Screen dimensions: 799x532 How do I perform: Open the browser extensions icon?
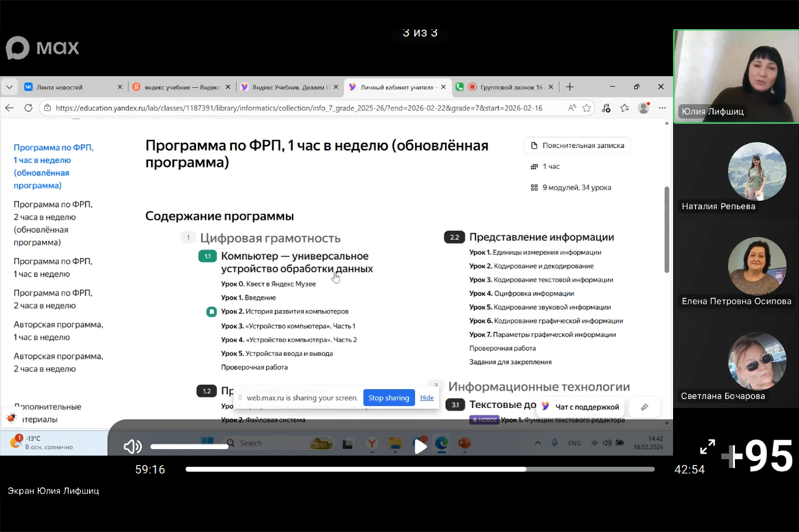point(606,107)
